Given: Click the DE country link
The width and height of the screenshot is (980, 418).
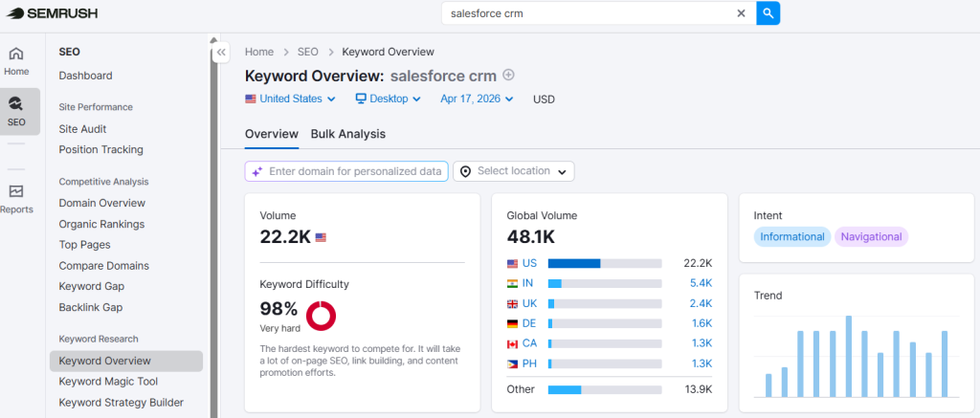Looking at the screenshot, I should (x=529, y=323).
